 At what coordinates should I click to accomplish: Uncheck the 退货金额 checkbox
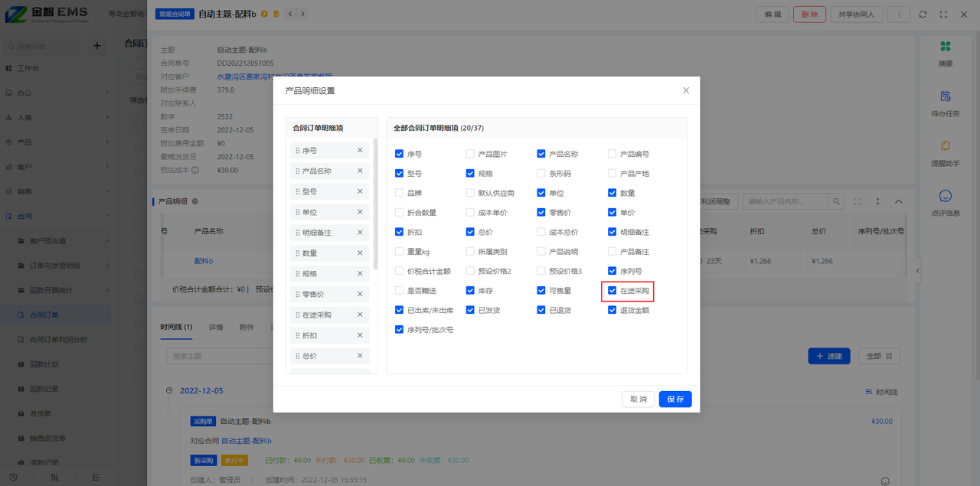(612, 310)
